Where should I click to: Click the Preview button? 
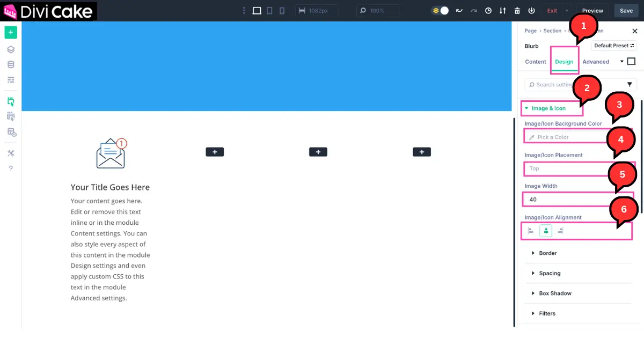tap(592, 11)
